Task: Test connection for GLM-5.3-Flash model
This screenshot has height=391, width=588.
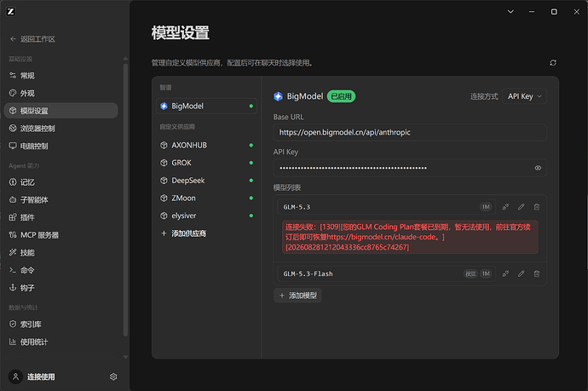Action: pyautogui.click(x=505, y=273)
